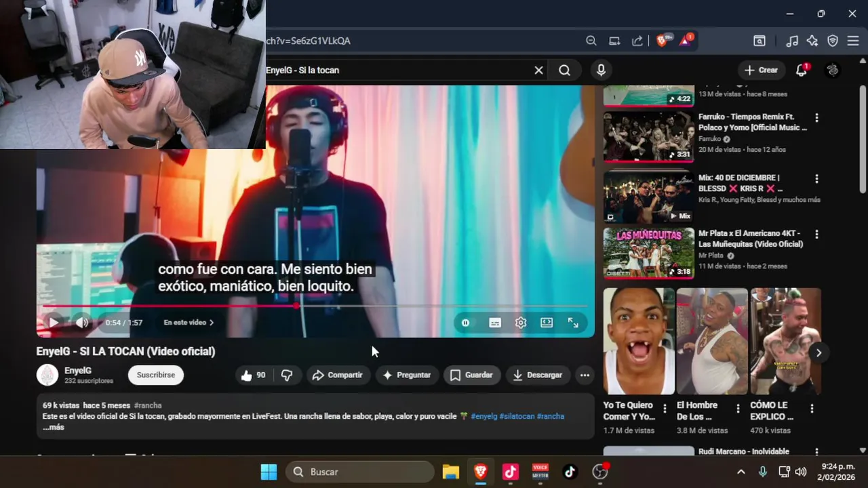Enter fullscreen video mode

click(573, 323)
